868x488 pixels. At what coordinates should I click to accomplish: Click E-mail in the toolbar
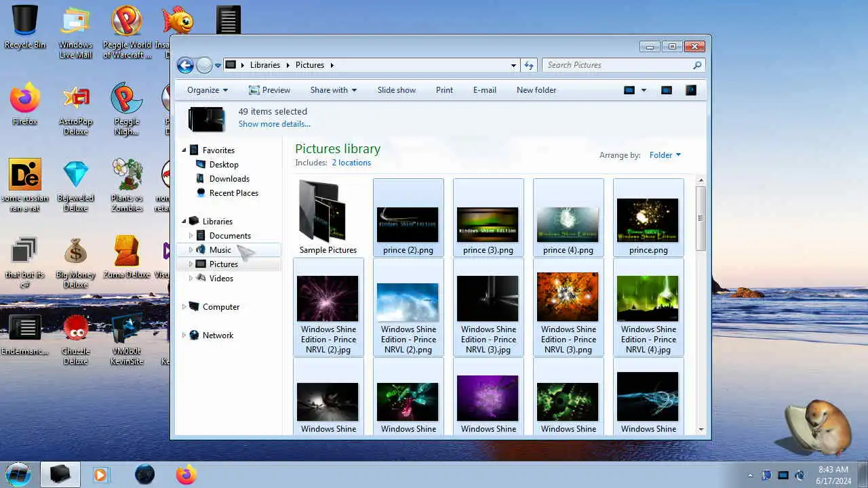pyautogui.click(x=485, y=90)
